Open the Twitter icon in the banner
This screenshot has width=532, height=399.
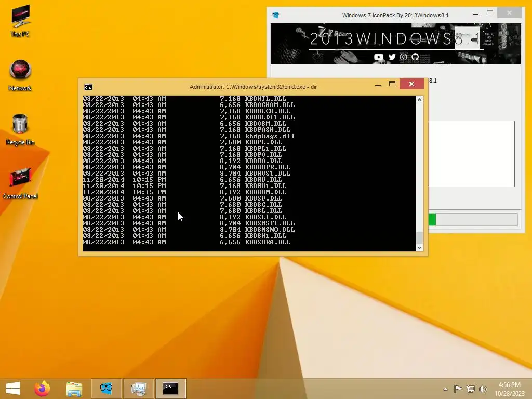point(392,57)
